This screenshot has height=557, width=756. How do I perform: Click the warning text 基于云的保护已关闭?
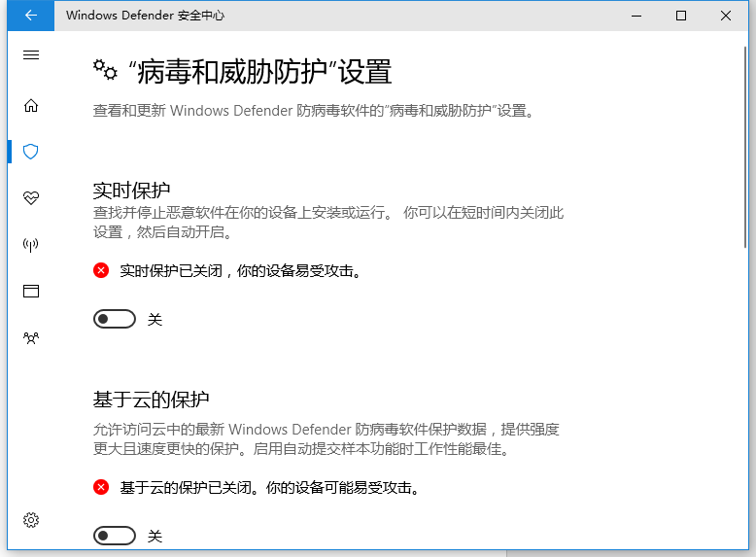tap(190, 488)
